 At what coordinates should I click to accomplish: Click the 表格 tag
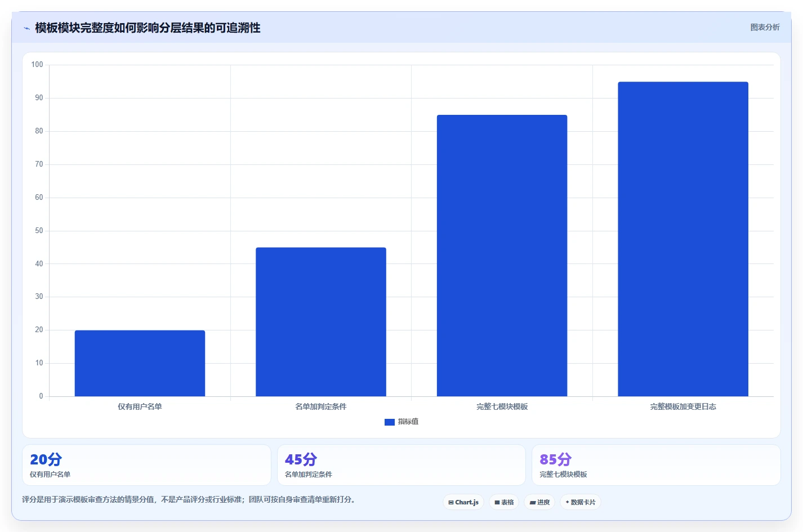[x=504, y=502]
